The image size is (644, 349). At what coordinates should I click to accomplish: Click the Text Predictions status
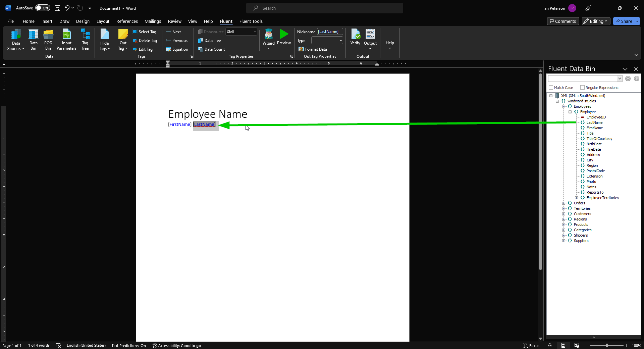pos(128,345)
